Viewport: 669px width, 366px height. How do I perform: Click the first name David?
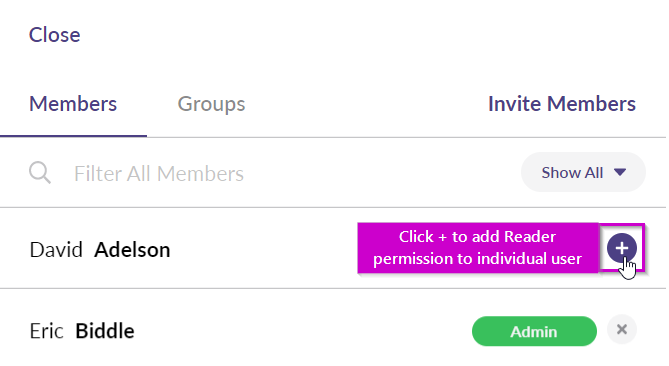pos(56,250)
